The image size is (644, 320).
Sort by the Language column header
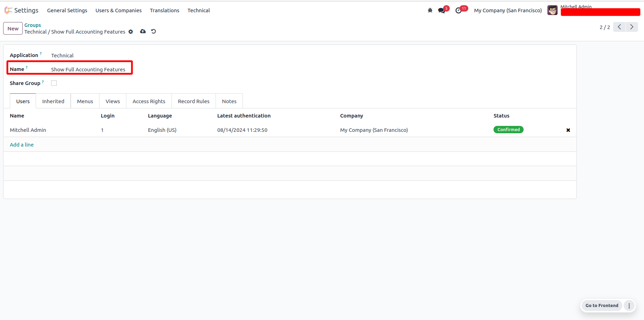(160, 116)
